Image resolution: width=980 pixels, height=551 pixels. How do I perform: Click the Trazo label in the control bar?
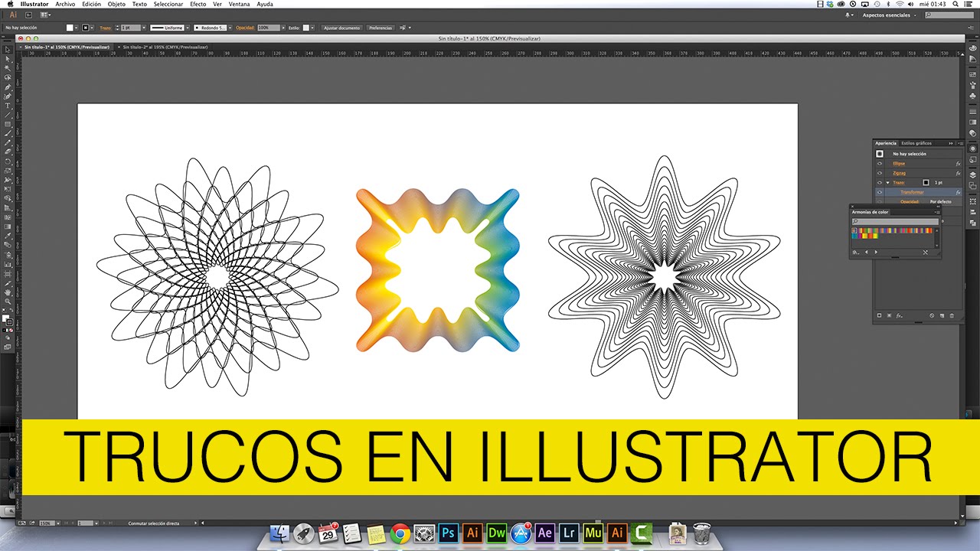coord(106,28)
